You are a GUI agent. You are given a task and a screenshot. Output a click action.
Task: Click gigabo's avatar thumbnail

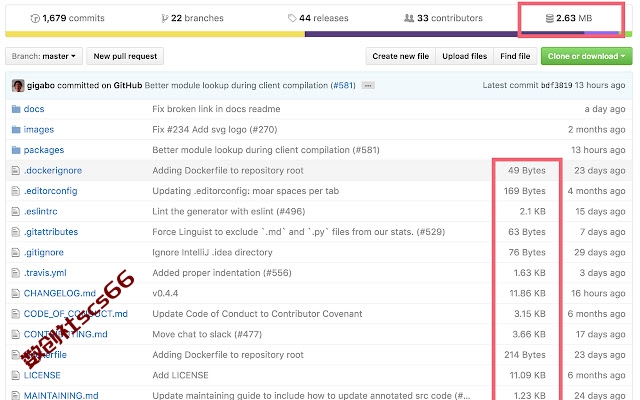(x=18, y=86)
